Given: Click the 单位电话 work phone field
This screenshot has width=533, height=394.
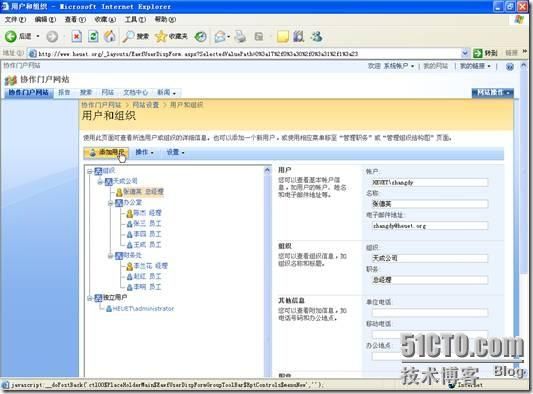Looking at the screenshot, I should 430,312.
